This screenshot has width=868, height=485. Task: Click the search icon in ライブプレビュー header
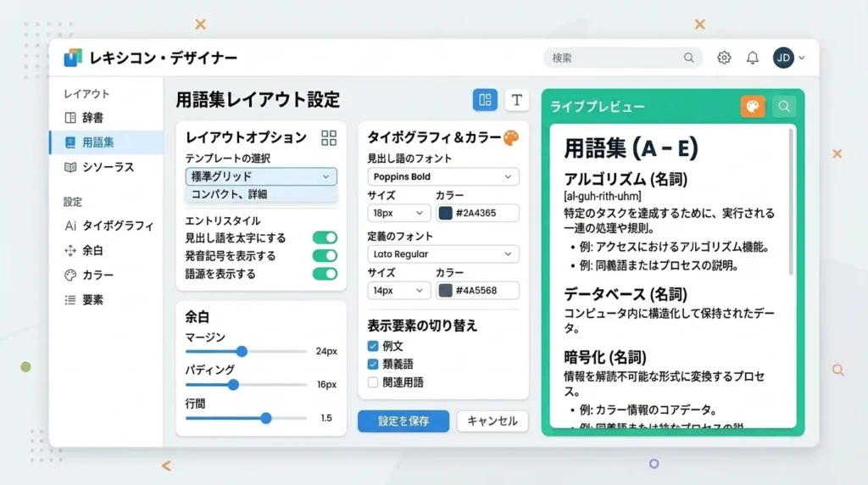coord(784,106)
